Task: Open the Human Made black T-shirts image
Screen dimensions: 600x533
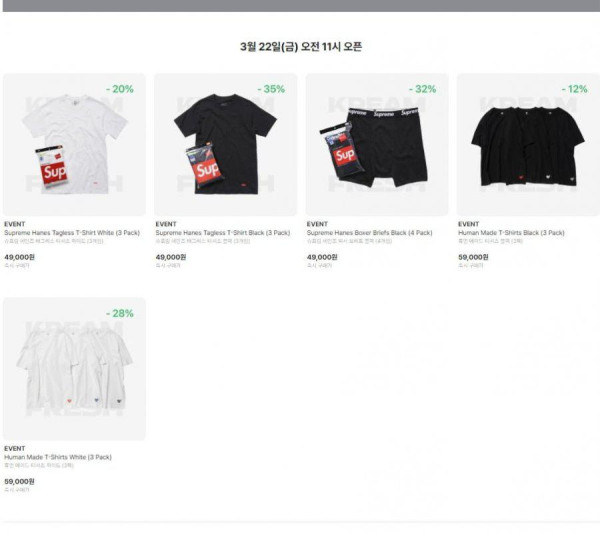Action: (528, 145)
